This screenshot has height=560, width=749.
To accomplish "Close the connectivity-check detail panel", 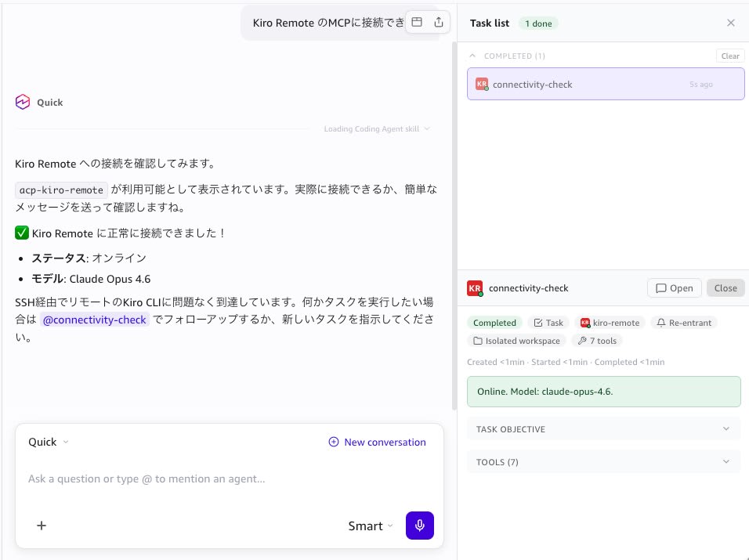I will [x=725, y=288].
